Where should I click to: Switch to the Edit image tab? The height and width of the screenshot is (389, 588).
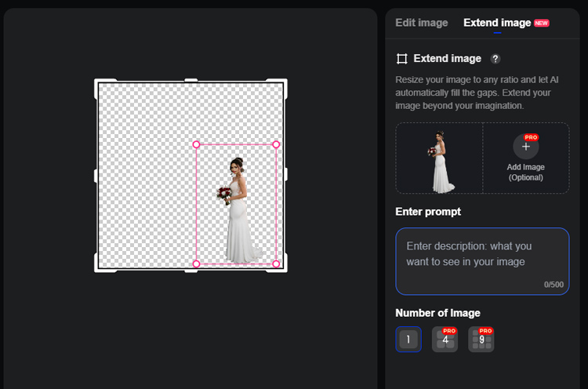click(x=422, y=23)
